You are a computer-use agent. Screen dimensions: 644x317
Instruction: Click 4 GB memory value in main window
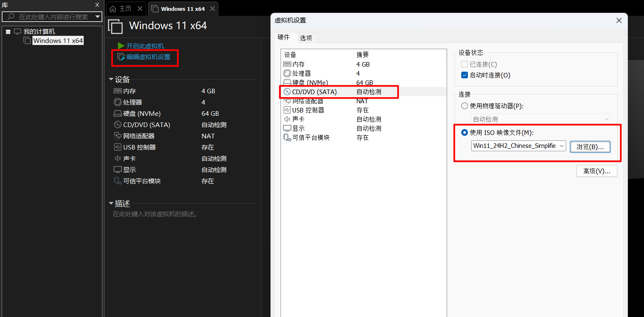208,91
